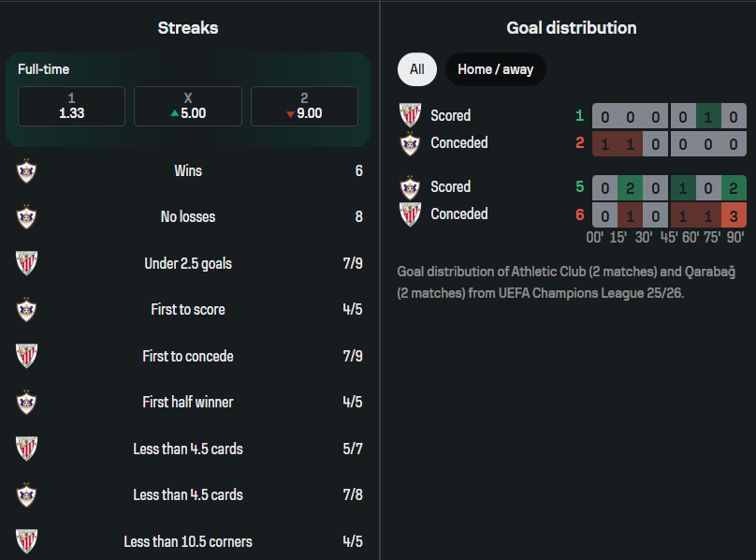Click the Streaks section heading

(x=188, y=28)
